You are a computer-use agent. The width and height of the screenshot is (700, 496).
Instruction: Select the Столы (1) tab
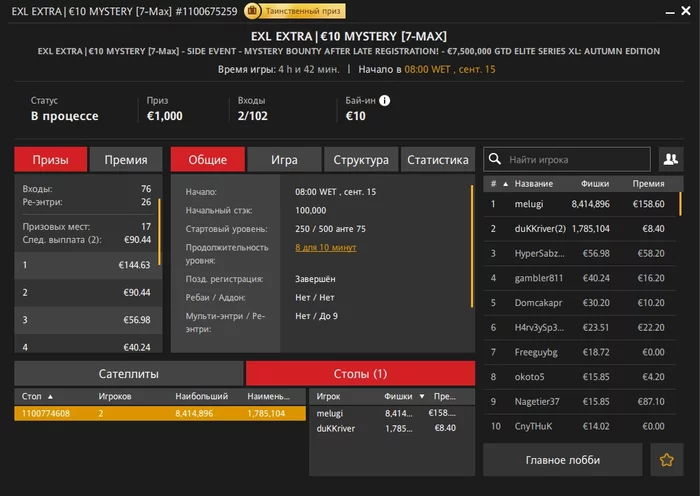coord(360,374)
